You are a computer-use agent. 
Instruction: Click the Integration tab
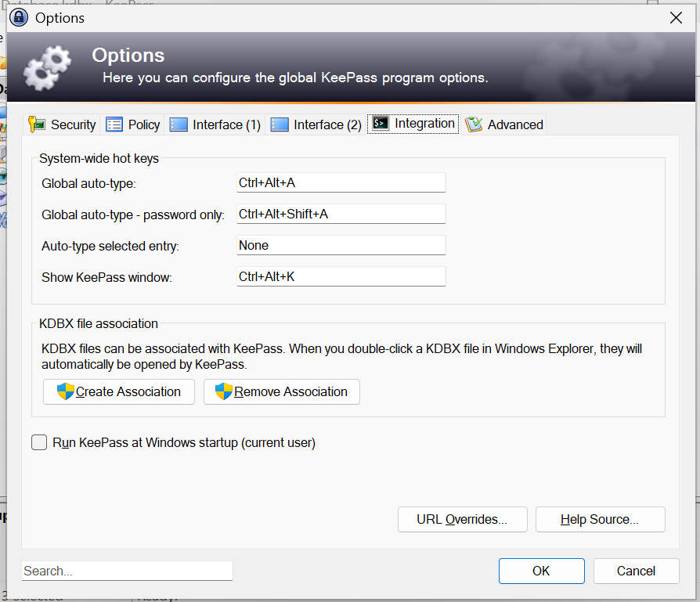coord(413,123)
